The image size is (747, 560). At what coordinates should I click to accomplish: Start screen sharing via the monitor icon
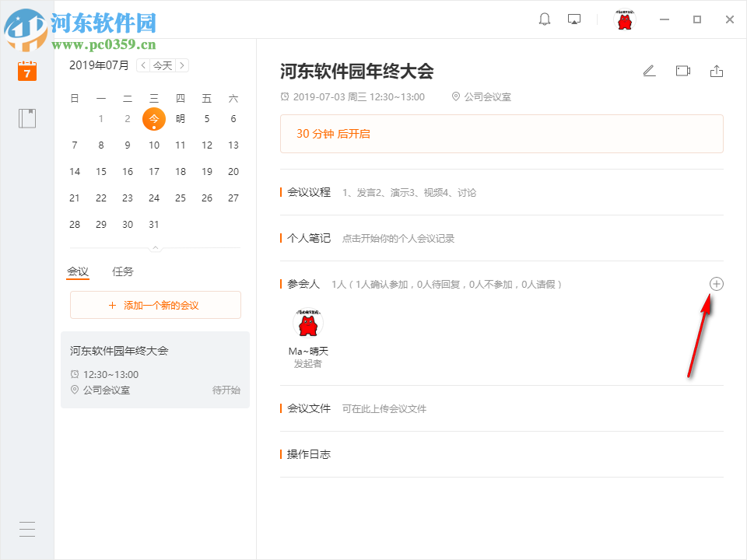[x=573, y=19]
